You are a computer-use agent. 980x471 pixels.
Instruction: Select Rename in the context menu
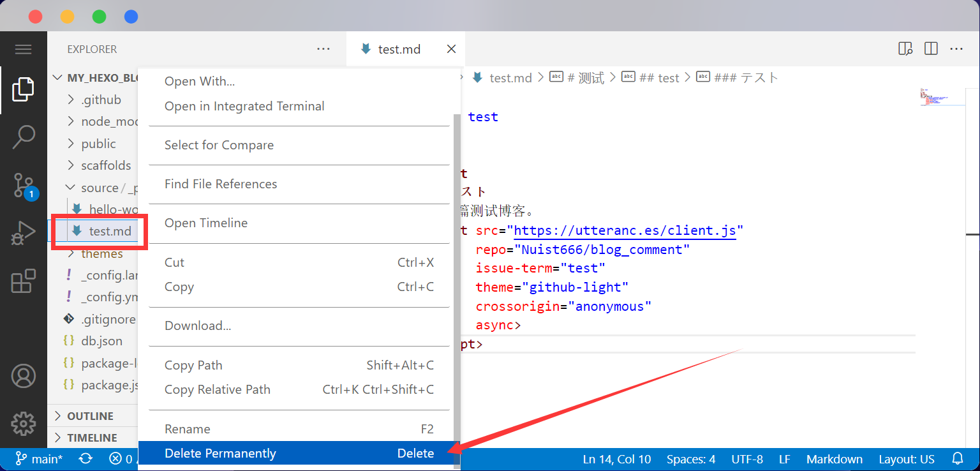click(187, 429)
